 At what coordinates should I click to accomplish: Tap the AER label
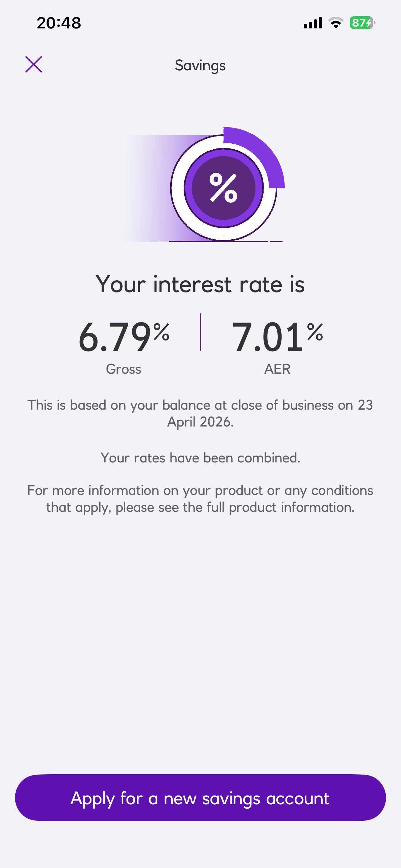[x=277, y=369]
